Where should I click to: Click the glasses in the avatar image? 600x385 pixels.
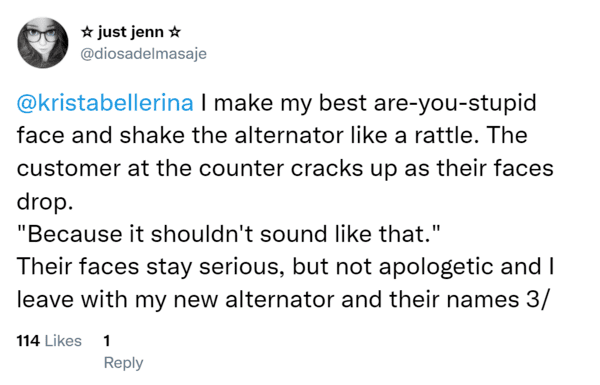tap(41, 36)
